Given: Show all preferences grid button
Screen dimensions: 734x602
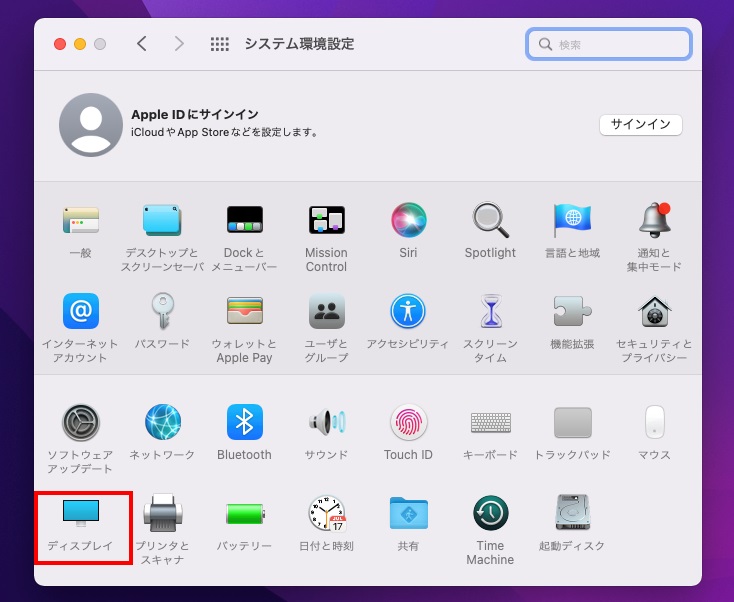Looking at the screenshot, I should pyautogui.click(x=220, y=44).
